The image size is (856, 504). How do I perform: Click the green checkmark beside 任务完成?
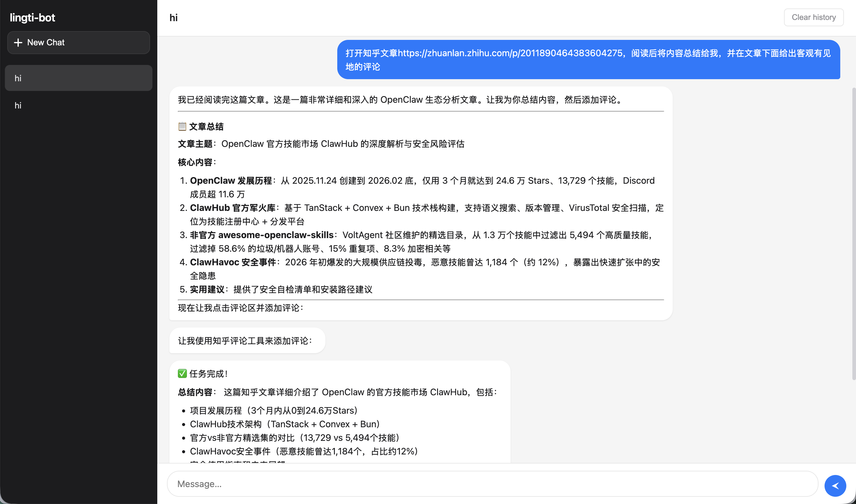click(x=183, y=373)
